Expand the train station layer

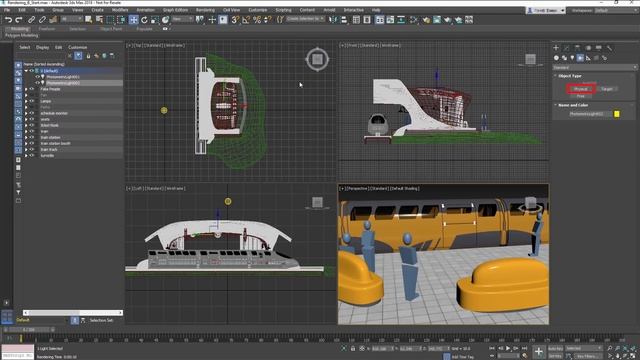coord(26,138)
